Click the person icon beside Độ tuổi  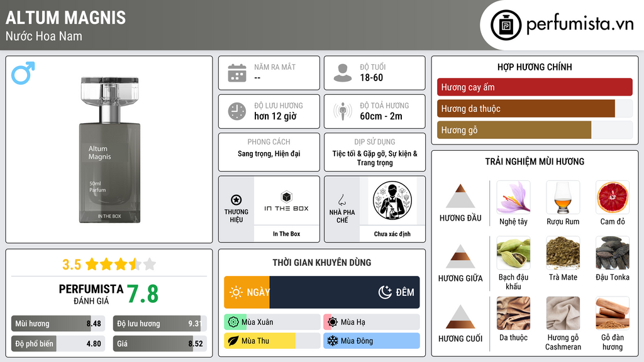343,73
